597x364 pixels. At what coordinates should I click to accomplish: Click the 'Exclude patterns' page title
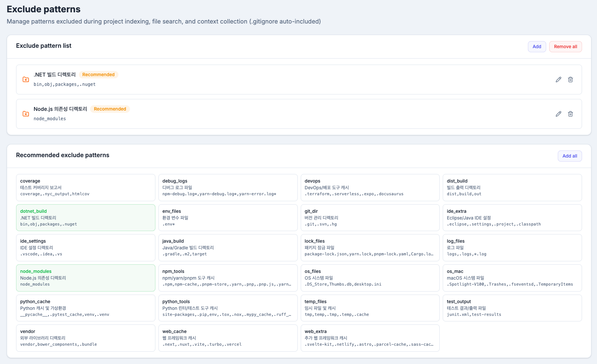(x=44, y=9)
